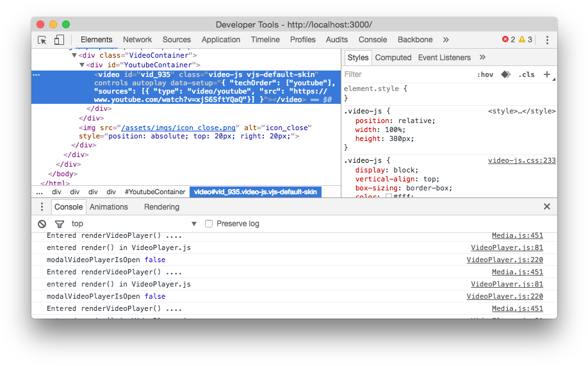Image resolution: width=588 pixels, height=366 pixels.
Task: Click the yellow warning count icon
Action: coord(521,39)
